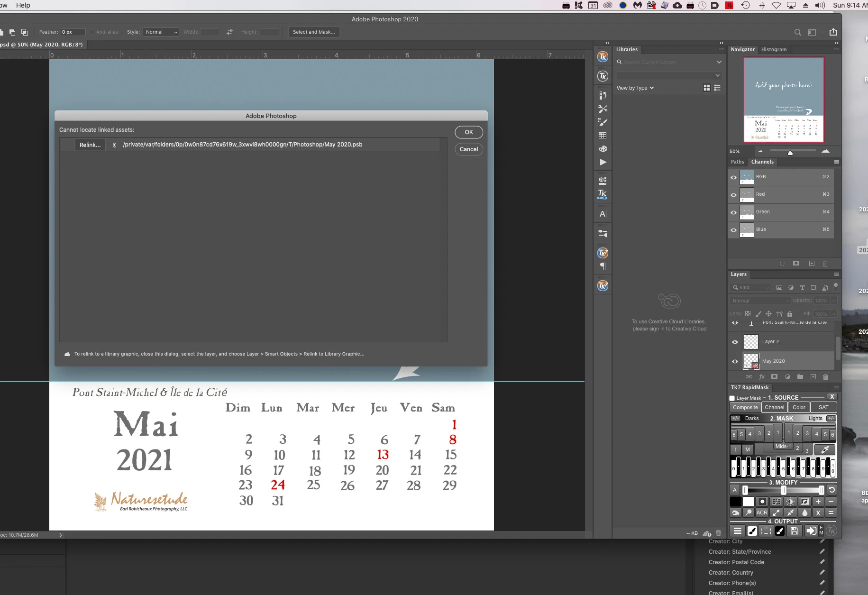Click the Navigator zoom slider handle
This screenshot has height=595, width=868.
tap(790, 152)
